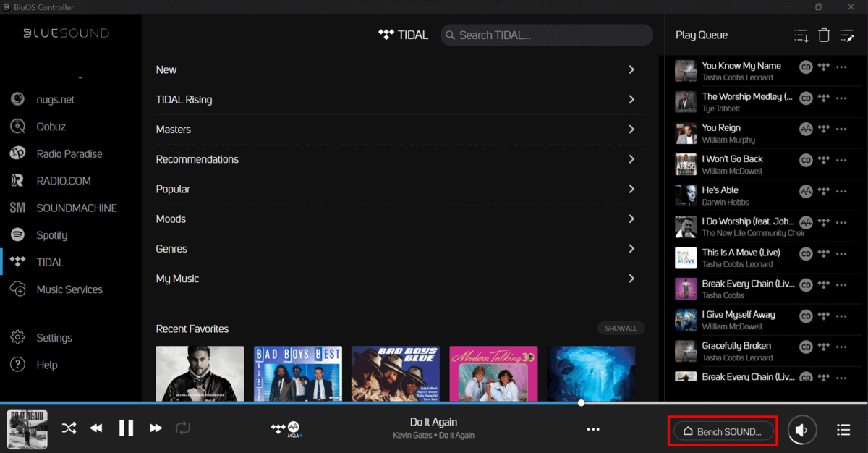Screen dimensions: 868x453
Task: Click SHOW ALL for Recent Favorites
Action: point(621,328)
